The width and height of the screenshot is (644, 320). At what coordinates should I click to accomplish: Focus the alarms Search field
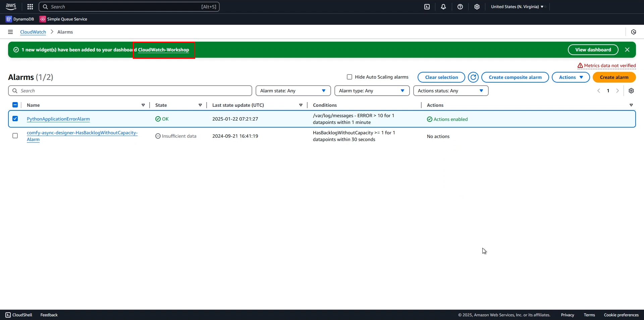click(x=130, y=91)
